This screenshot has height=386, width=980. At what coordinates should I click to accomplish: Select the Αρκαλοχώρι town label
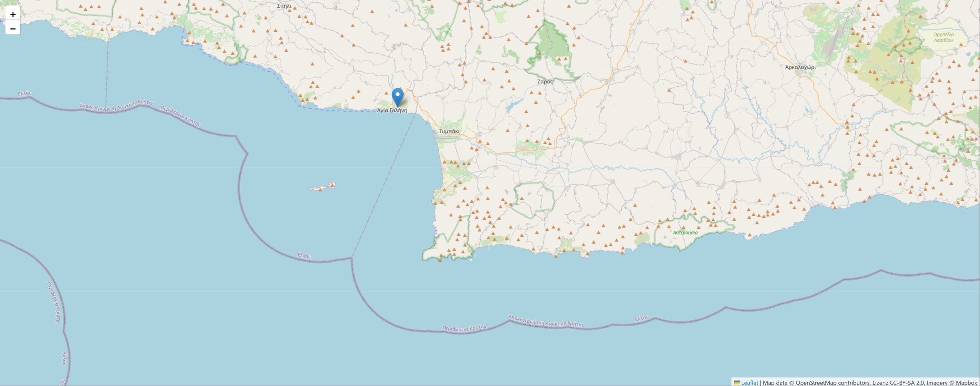(800, 67)
